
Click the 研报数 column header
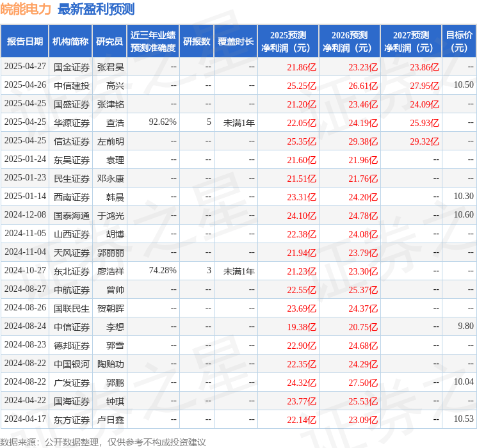coord(197,42)
